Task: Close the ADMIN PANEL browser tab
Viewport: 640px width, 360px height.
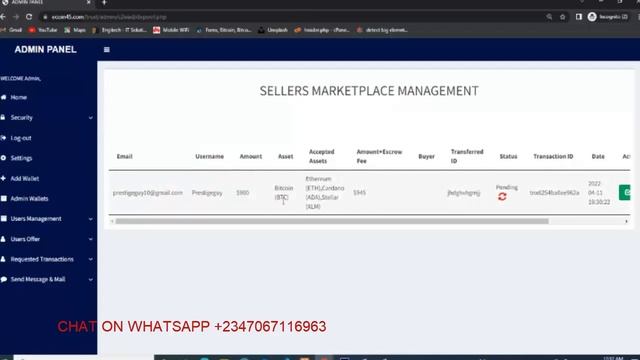Action: [x=89, y=2]
